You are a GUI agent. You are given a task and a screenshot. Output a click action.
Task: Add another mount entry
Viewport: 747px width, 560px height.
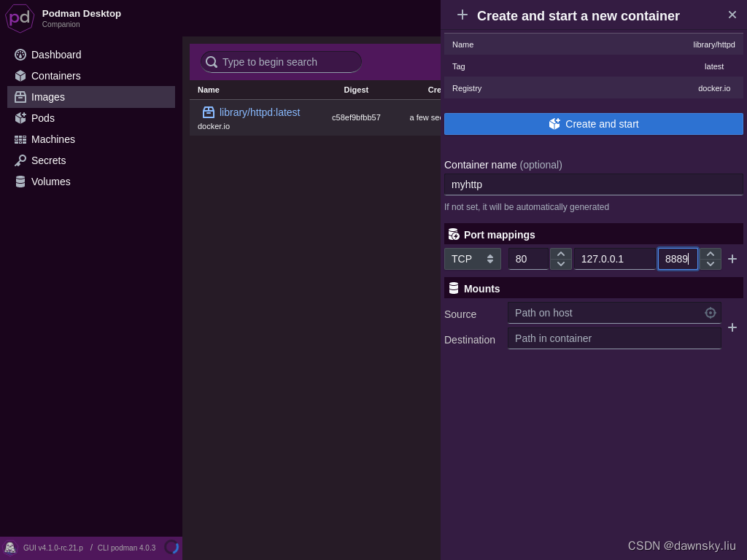point(732,327)
